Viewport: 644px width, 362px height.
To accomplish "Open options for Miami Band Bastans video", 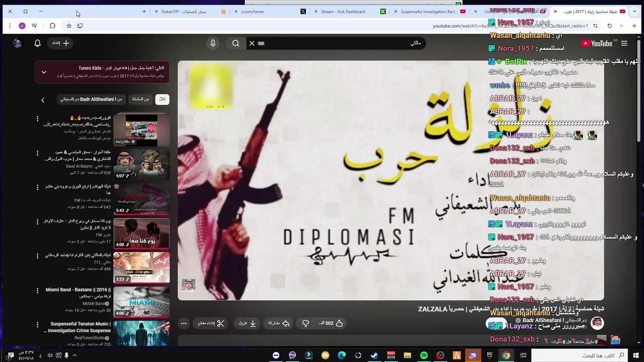I will point(37,290).
